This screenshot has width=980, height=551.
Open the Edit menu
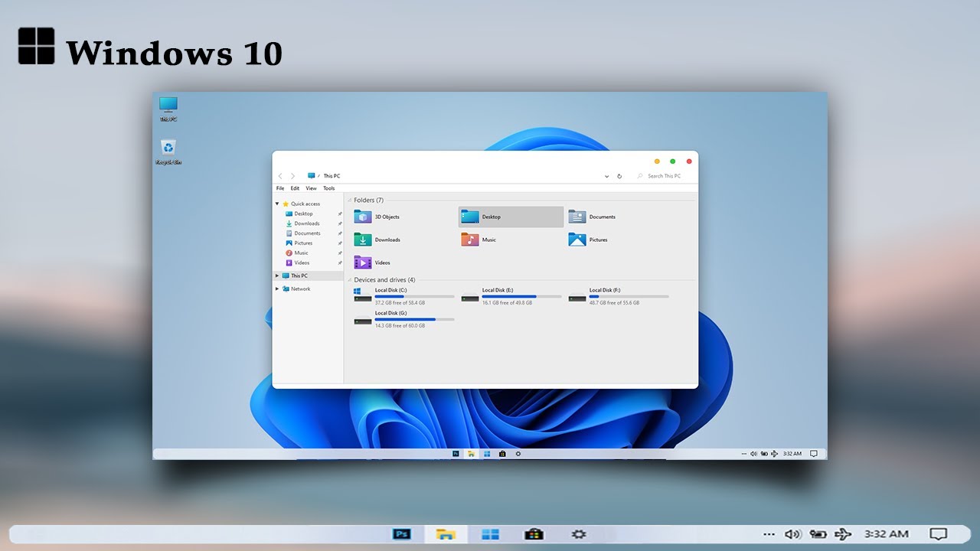(x=295, y=188)
